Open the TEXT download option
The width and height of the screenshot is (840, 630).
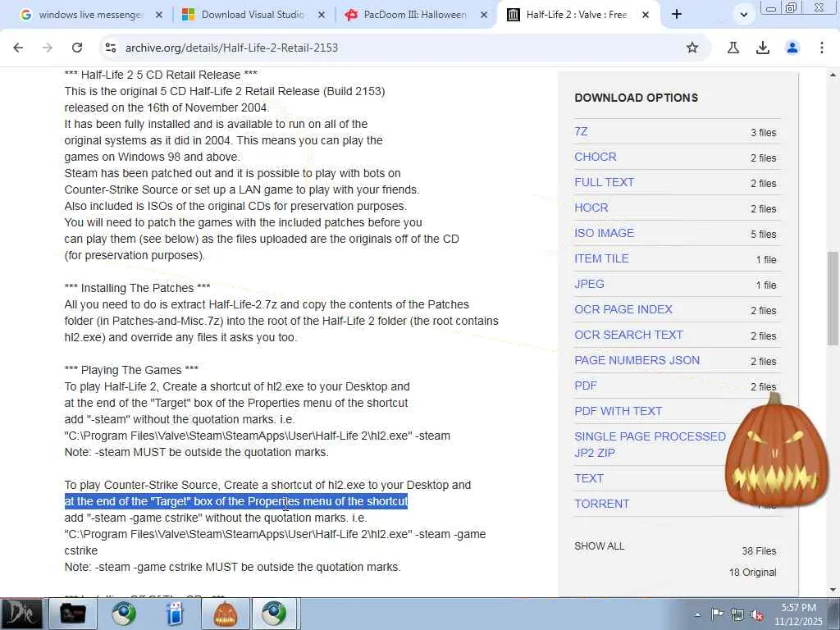[x=589, y=478]
